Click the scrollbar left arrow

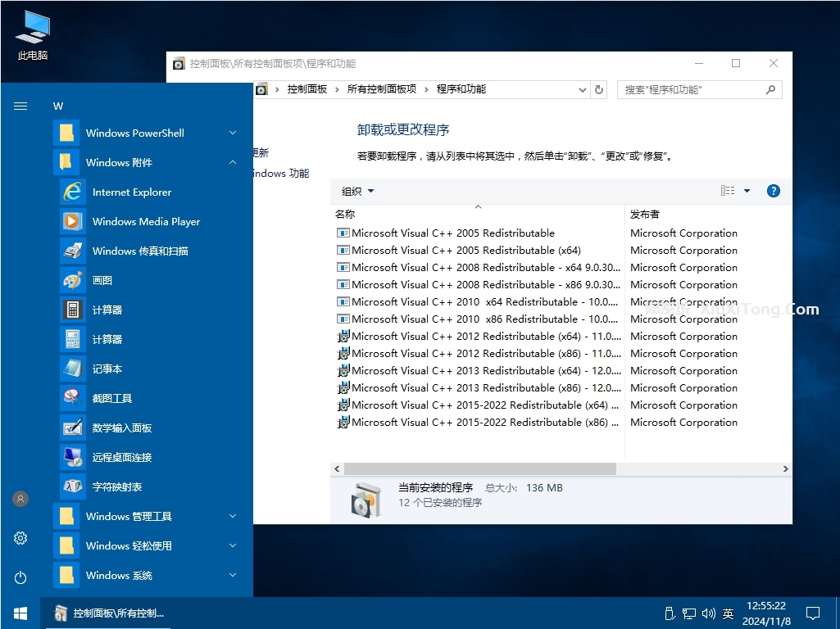337,469
